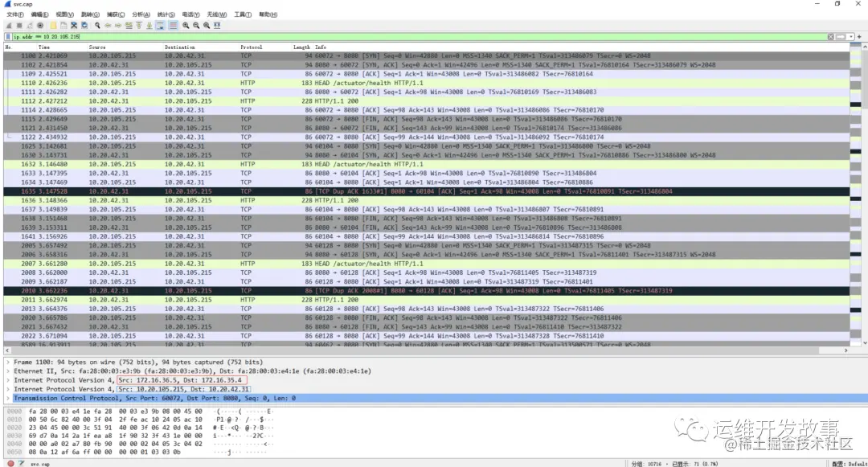Zoom in packet list text
This screenshot has height=467, width=868.
[186, 26]
